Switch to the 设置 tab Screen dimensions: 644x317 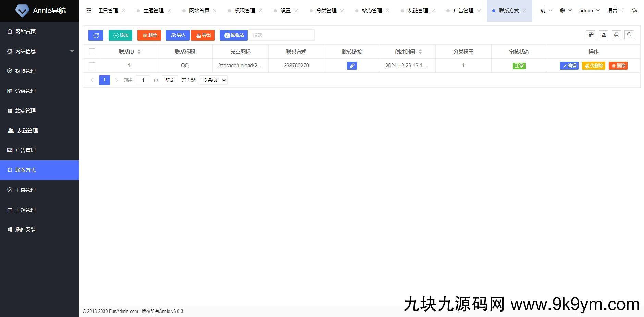pos(286,11)
